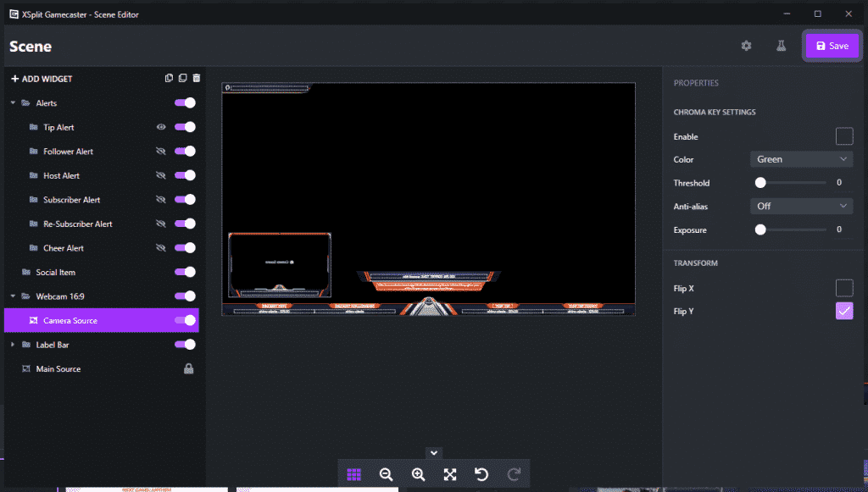Screen dimensions: 868x492
Task: Zoom in on the scene canvas
Action: [x=418, y=474]
